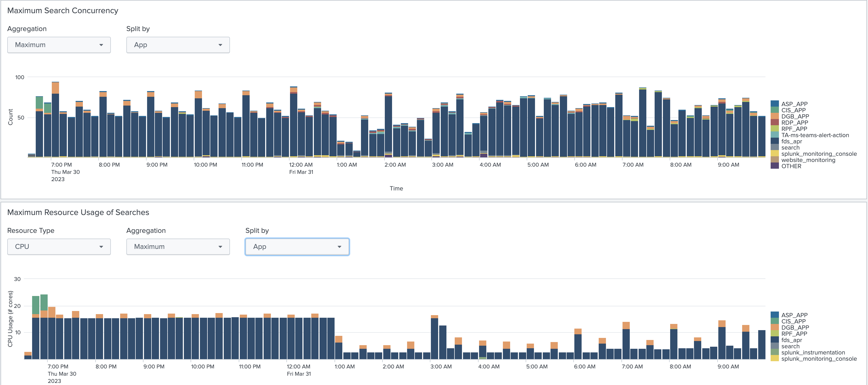Screen dimensions: 868x385
Task: Click 9:00 AM tick label on concurrency chart
Action: click(x=728, y=165)
